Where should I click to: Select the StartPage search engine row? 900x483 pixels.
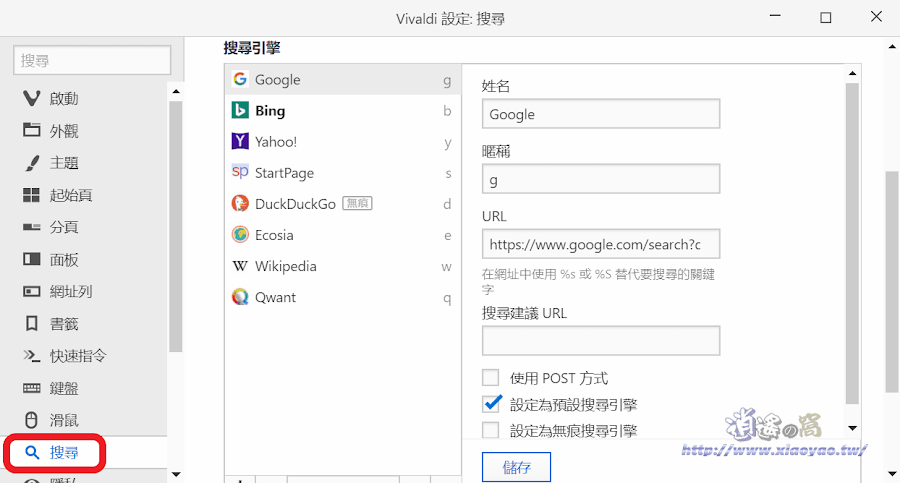(343, 172)
